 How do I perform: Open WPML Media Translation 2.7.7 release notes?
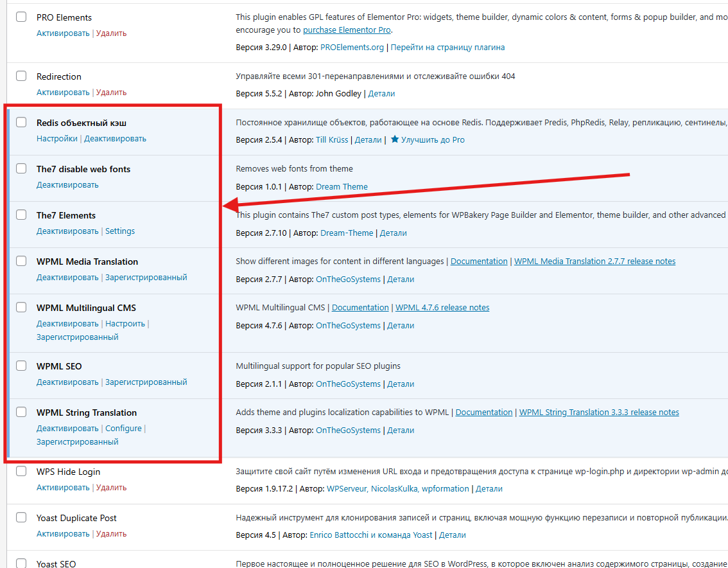(x=594, y=261)
